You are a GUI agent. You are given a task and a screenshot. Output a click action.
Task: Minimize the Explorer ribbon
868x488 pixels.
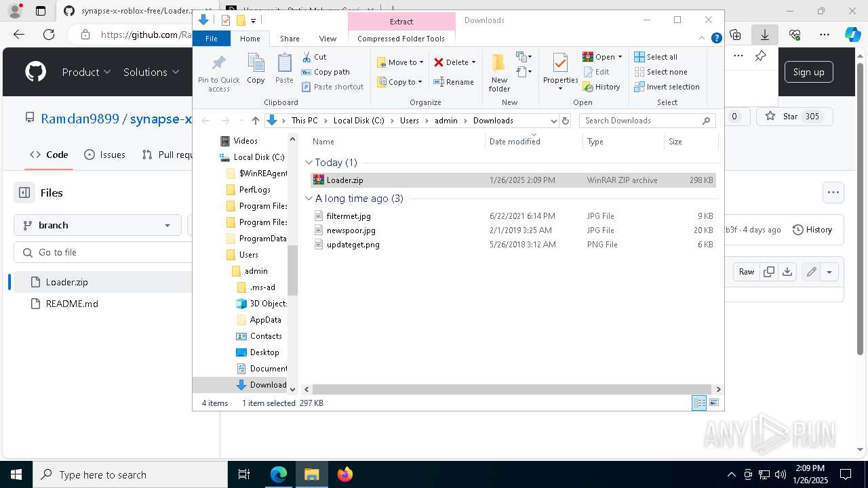coord(703,38)
